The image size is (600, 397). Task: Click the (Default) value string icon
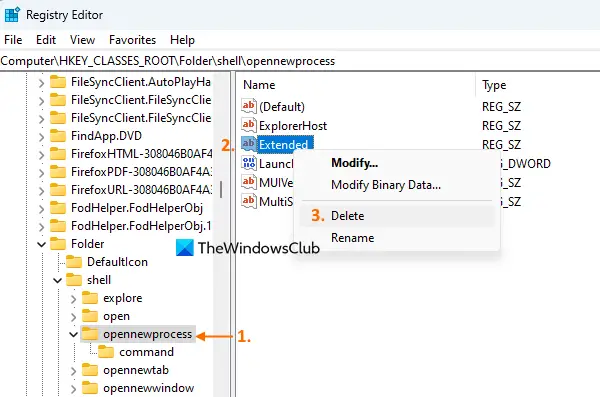[x=249, y=106]
